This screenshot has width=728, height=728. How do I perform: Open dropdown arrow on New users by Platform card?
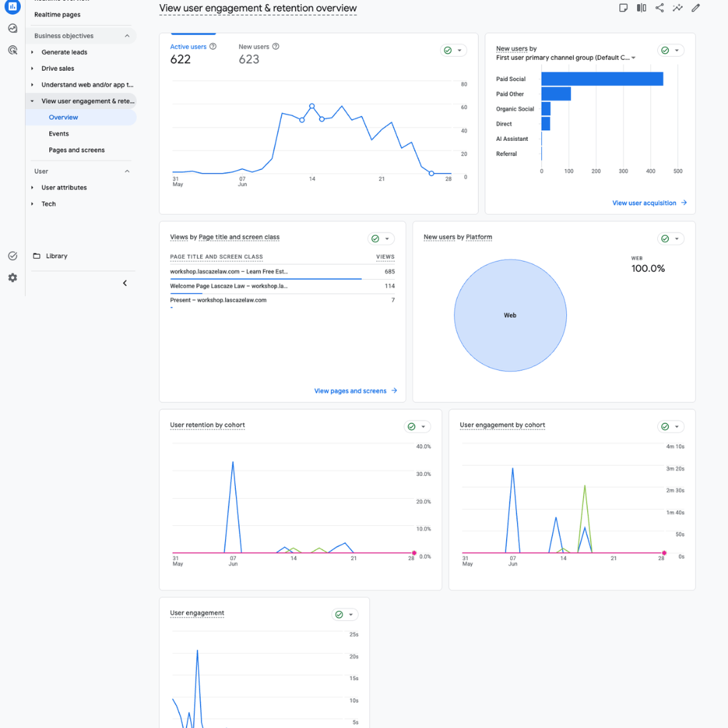[677, 239]
